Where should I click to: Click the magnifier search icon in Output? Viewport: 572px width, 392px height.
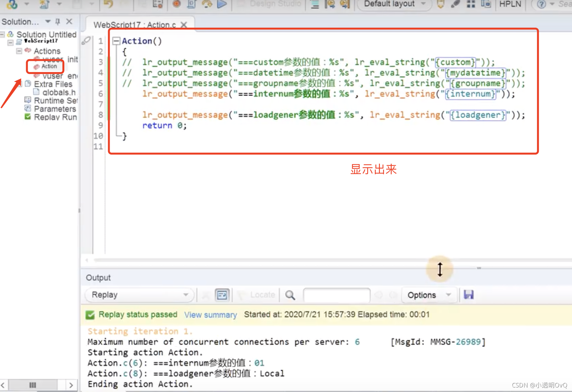[x=290, y=295]
